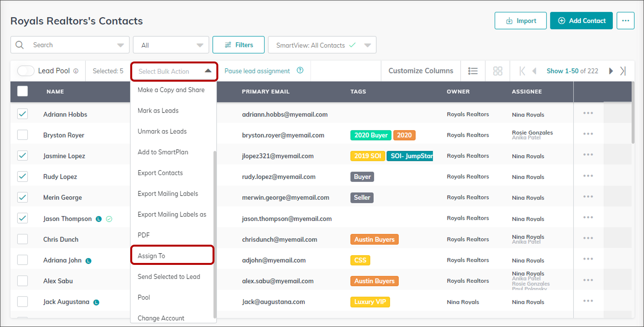Select Mark as Leads option

(158, 110)
